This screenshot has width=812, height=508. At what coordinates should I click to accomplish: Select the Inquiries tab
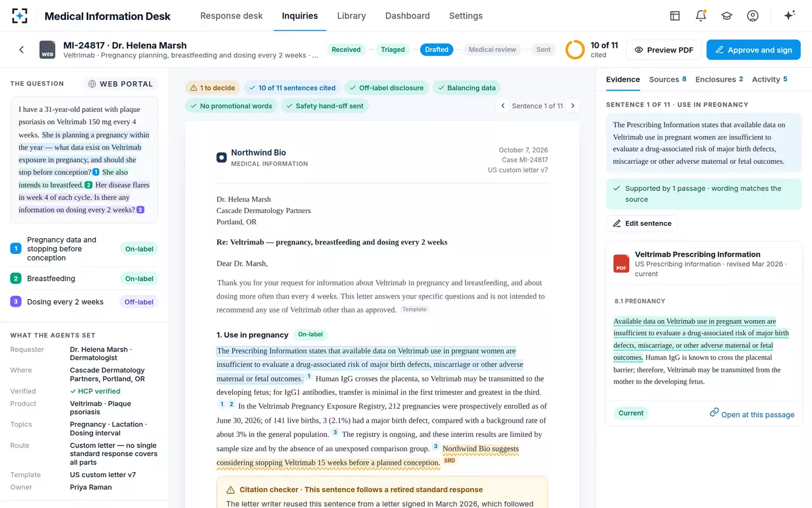pyautogui.click(x=300, y=16)
